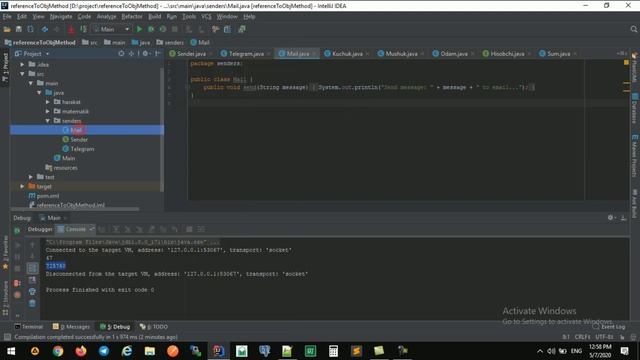
Task: Open Terminal tool window
Action: (x=28, y=327)
